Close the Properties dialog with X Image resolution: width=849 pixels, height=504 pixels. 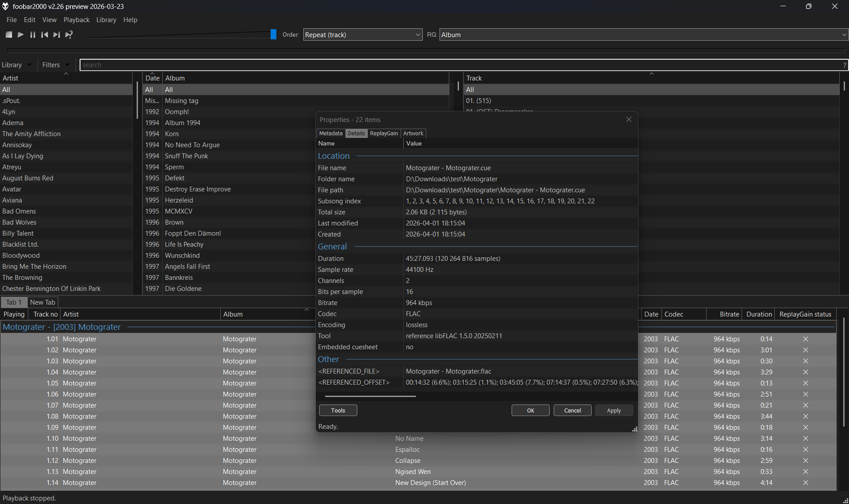tap(628, 119)
